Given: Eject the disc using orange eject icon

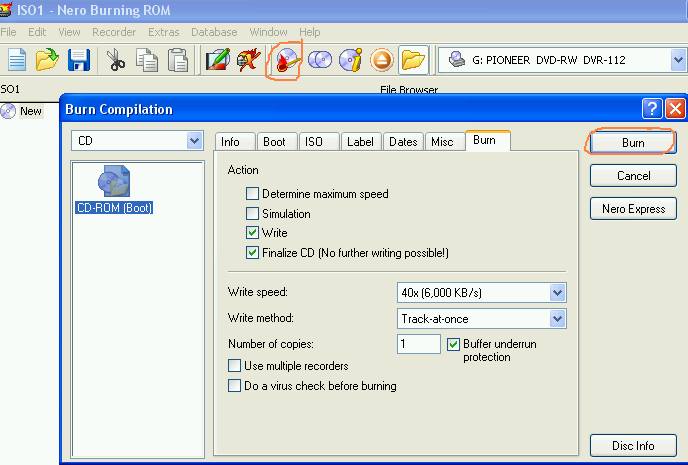Looking at the screenshot, I should (x=381, y=60).
